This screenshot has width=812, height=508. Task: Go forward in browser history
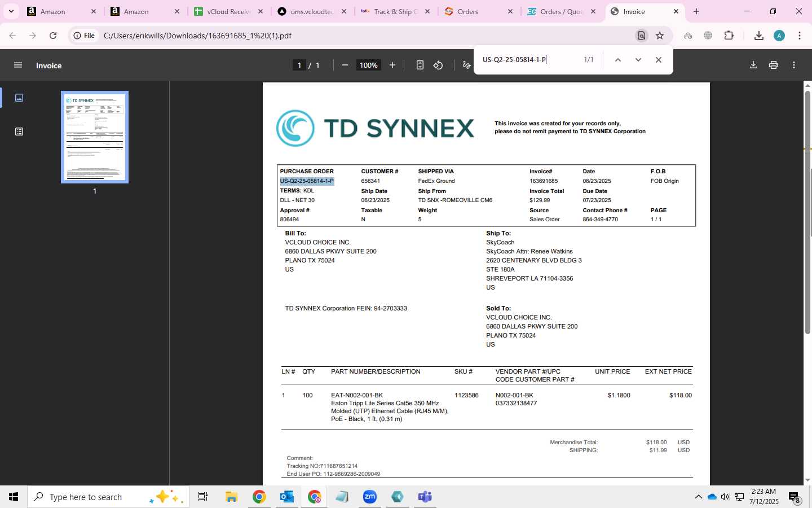point(33,36)
